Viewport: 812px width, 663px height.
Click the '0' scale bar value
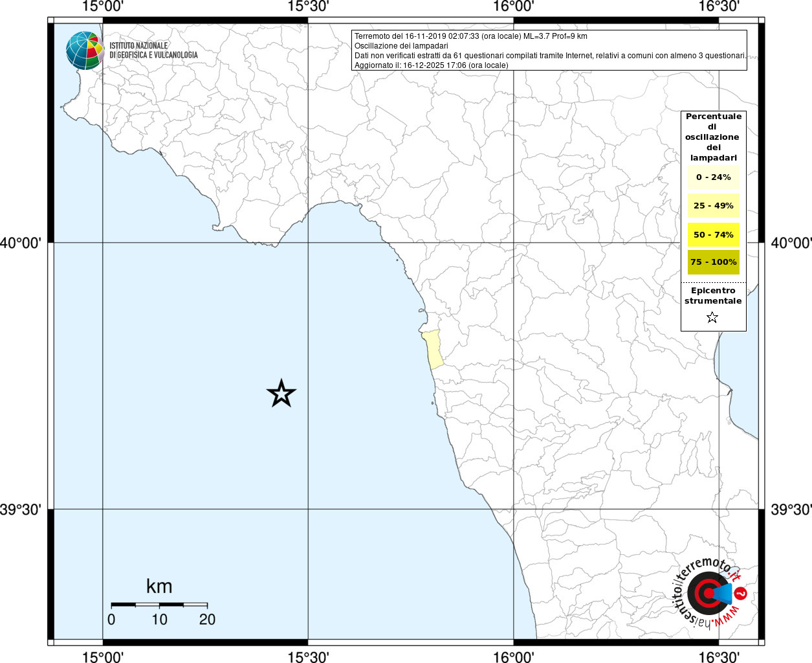click(111, 620)
